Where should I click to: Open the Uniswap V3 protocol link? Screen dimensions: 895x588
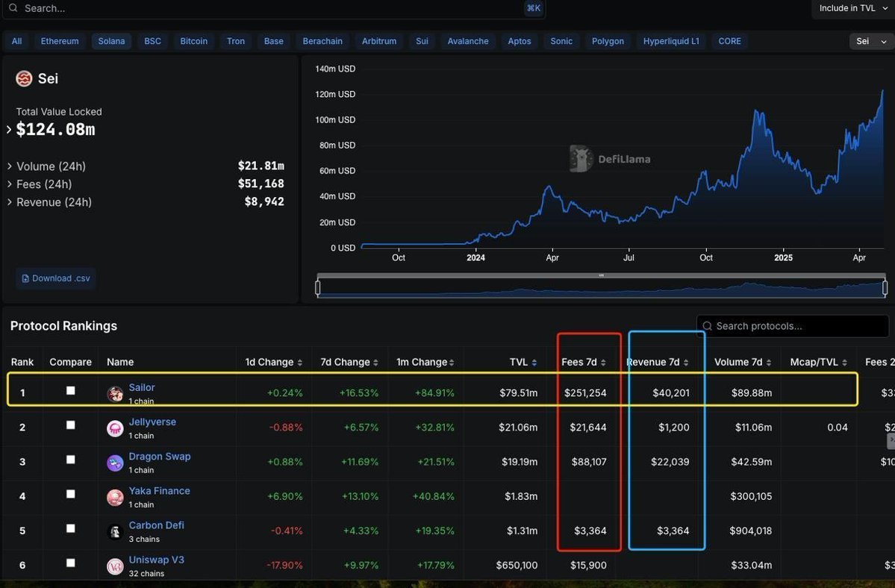click(157, 560)
